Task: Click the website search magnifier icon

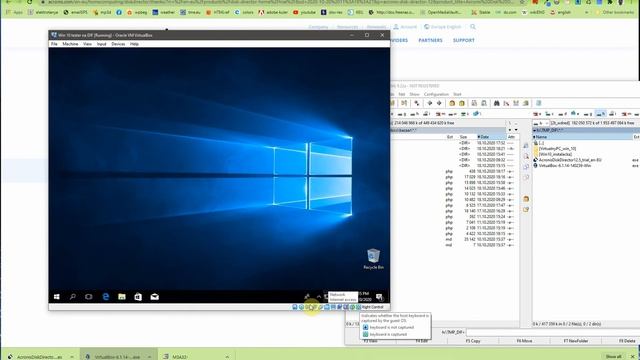Action: (x=473, y=27)
